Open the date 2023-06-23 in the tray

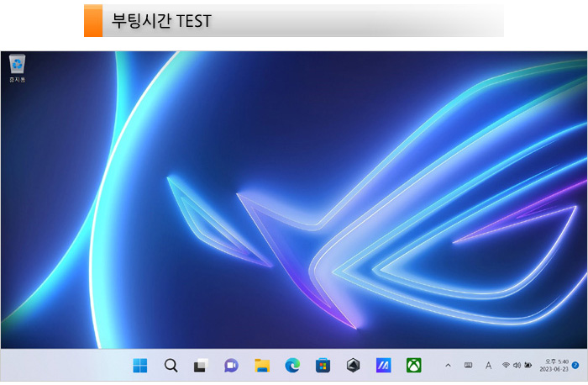click(554, 369)
